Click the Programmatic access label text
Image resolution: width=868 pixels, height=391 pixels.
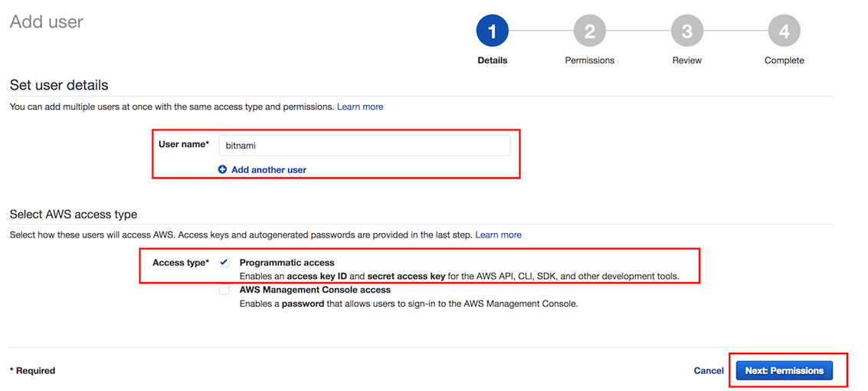[287, 262]
